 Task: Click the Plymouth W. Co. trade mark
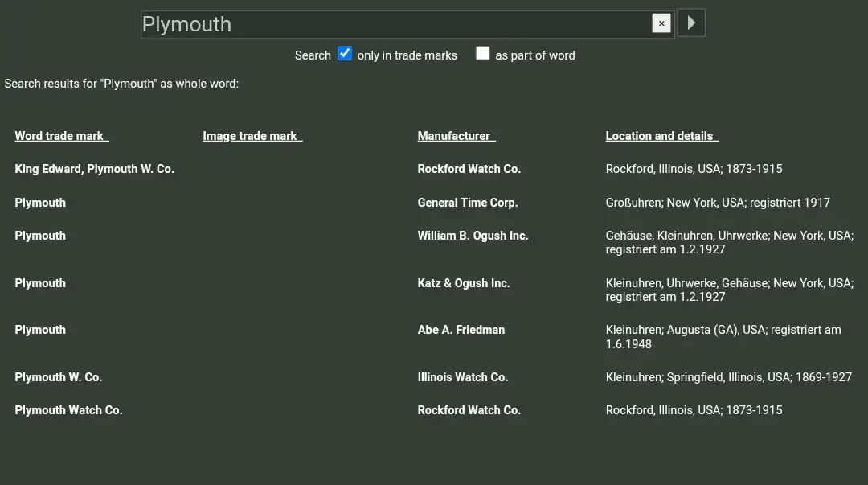[x=58, y=377]
